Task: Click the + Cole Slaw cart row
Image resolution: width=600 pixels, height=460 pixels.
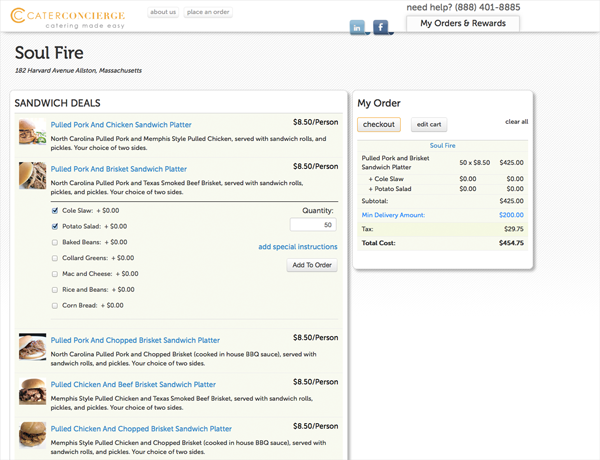Action: click(442, 179)
